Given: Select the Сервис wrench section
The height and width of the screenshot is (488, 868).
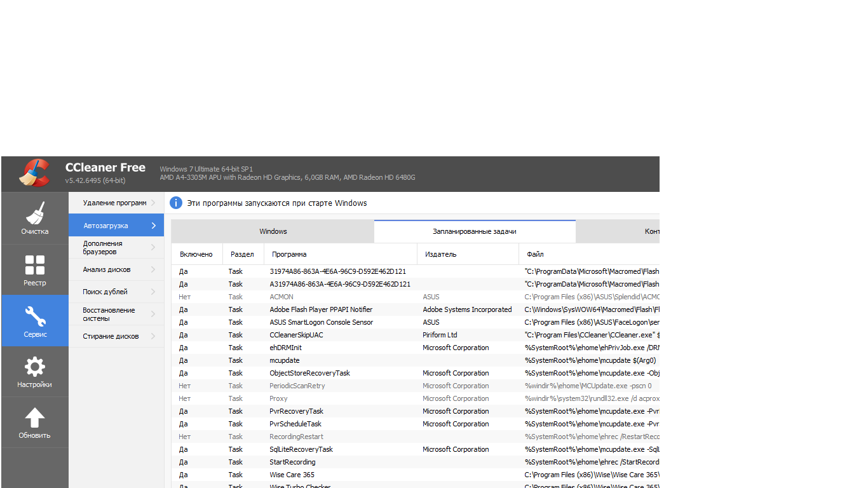Looking at the screenshot, I should [35, 321].
